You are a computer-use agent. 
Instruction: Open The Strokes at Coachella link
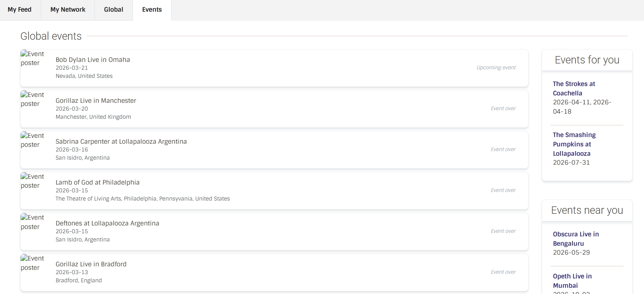coord(574,88)
